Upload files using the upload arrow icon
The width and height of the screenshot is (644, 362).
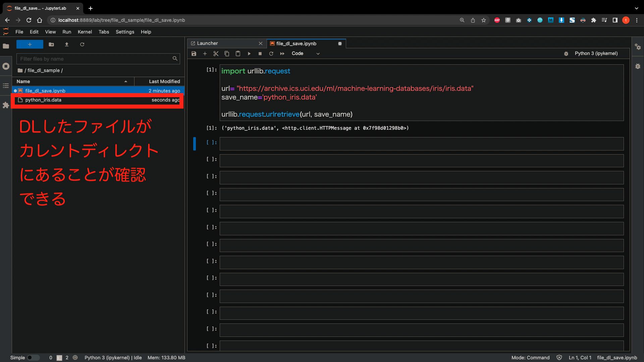pos(67,44)
